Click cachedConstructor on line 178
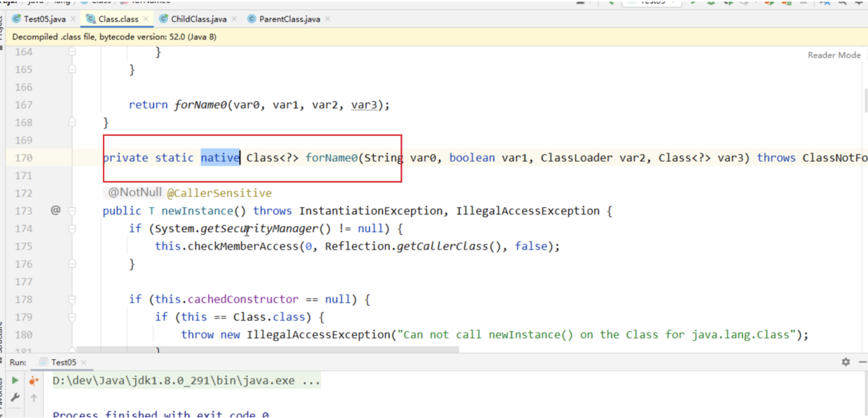This screenshot has height=418, width=868. 243,299
